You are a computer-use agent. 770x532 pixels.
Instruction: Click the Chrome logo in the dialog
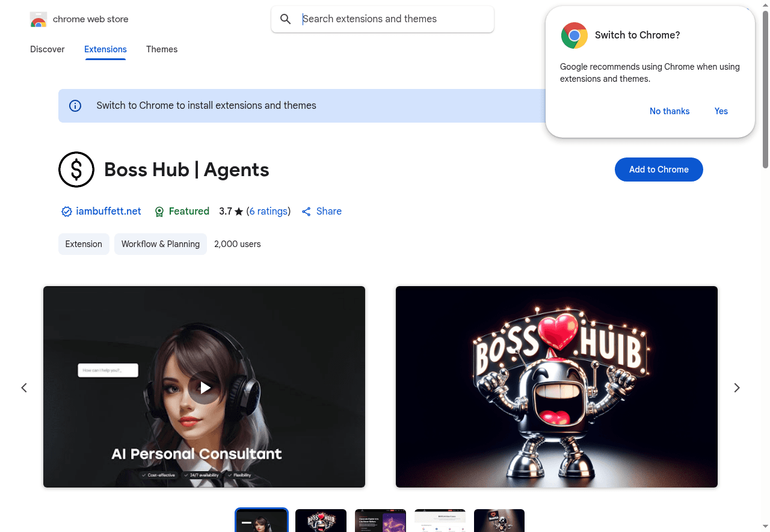tap(574, 35)
